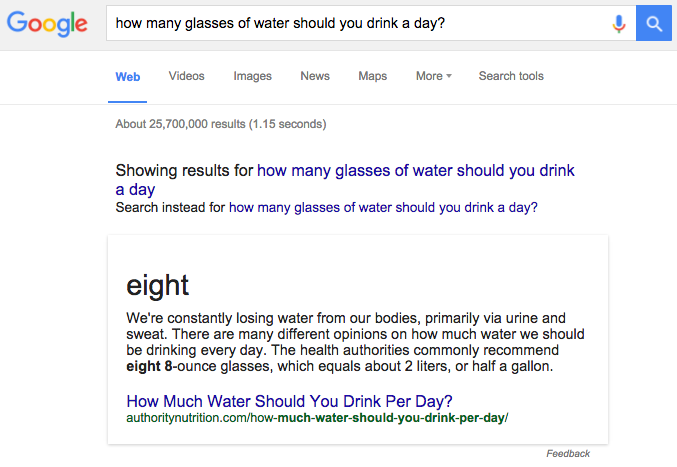This screenshot has width=677, height=467.
Task: Click the 'Search instead for' original query link
Action: (x=383, y=208)
